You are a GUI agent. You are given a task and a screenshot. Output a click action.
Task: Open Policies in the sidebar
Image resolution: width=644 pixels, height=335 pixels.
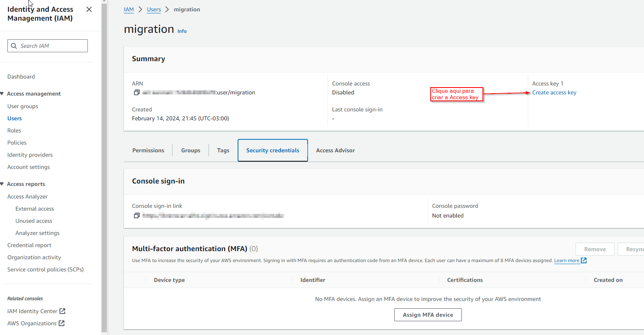(x=17, y=143)
